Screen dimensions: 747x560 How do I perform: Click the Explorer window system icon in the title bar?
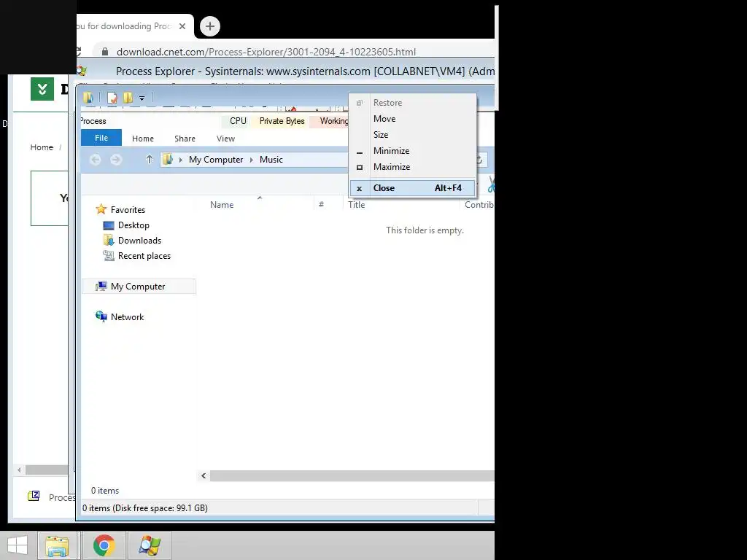88,98
